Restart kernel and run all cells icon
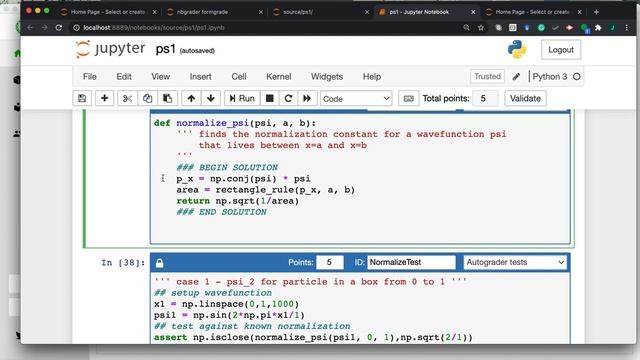 307,98
